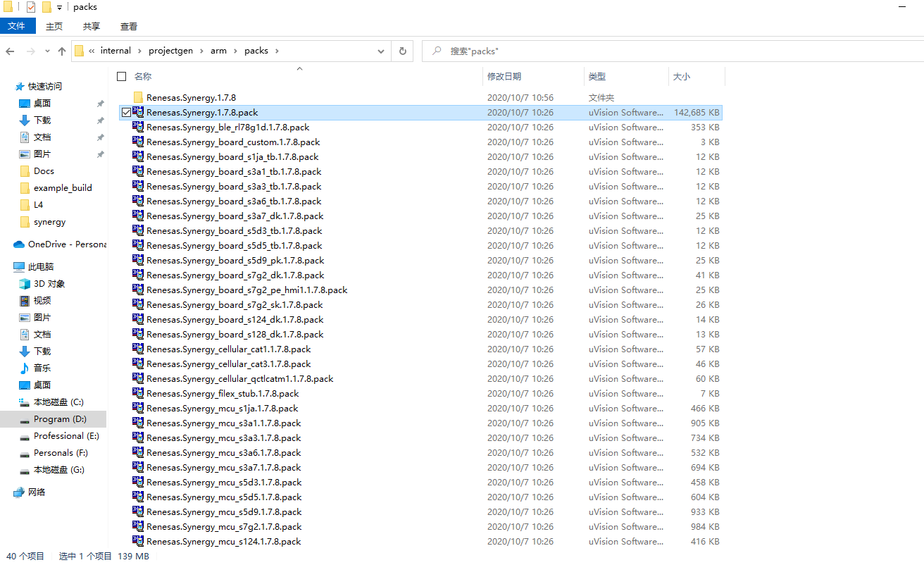Select the Renesas.Synergy_board_s1ja_tb.1.7.8.pack file icon
Image resolution: width=924 pixels, height=565 pixels.
pyautogui.click(x=138, y=157)
